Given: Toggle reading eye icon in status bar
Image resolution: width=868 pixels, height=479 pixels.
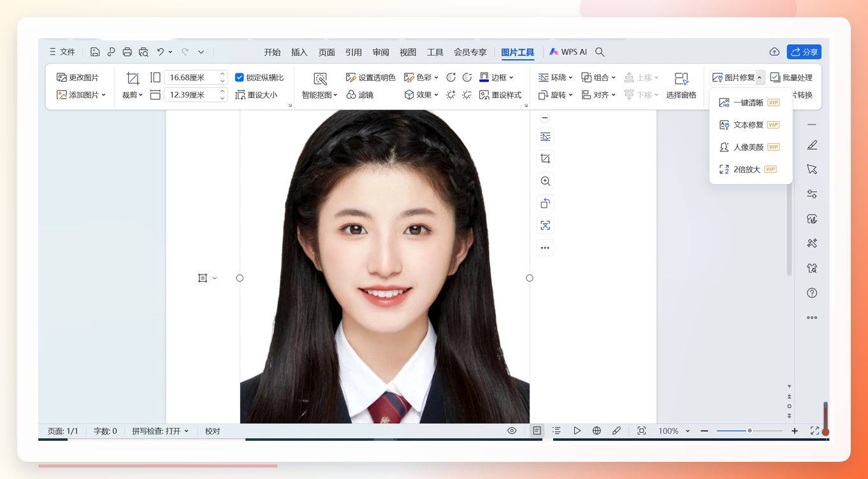Looking at the screenshot, I should [512, 431].
